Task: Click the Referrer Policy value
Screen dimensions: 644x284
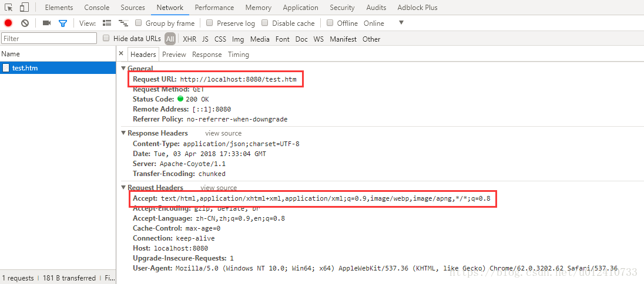Action: coord(236,119)
